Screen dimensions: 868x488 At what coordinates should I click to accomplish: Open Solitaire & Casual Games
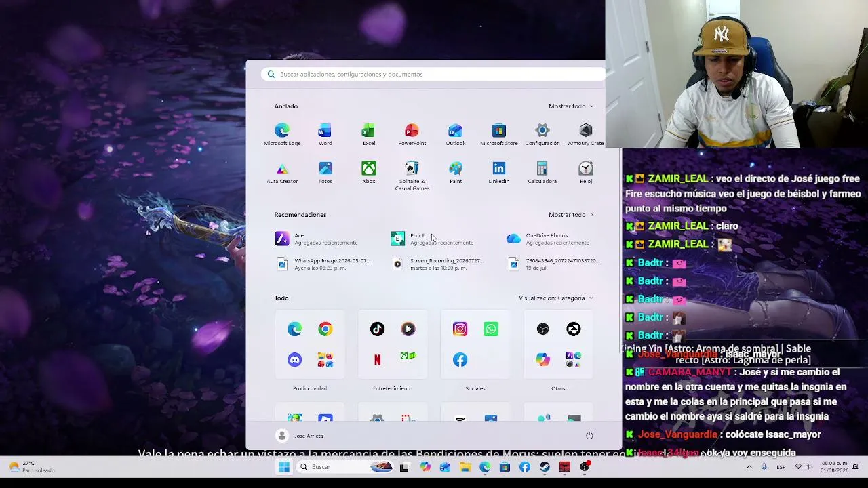412,176
